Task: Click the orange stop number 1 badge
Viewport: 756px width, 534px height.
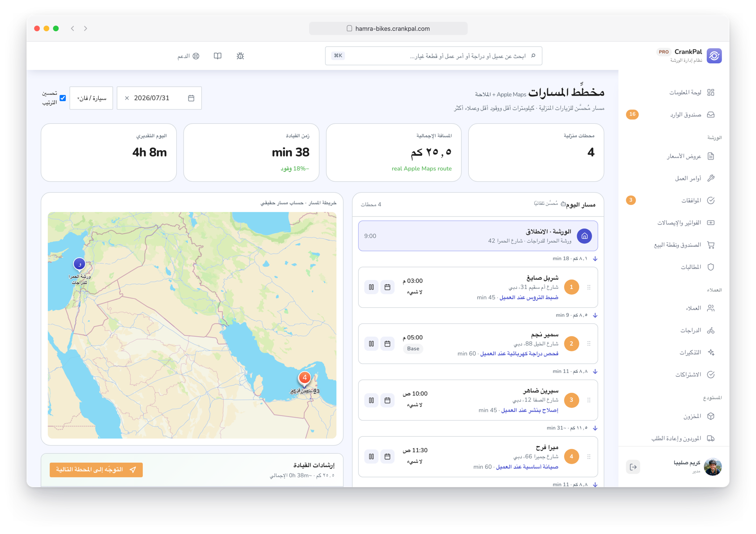Action: coord(571,287)
